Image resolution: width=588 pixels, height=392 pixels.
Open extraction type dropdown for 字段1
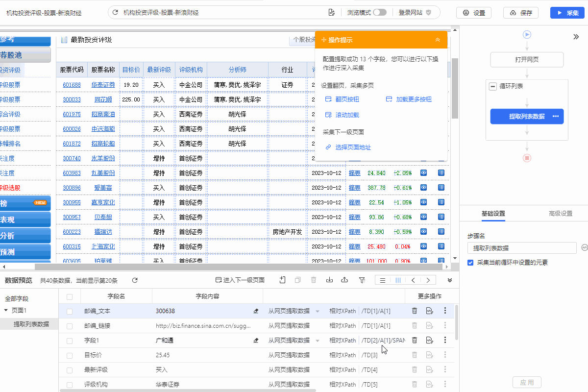pos(317,341)
